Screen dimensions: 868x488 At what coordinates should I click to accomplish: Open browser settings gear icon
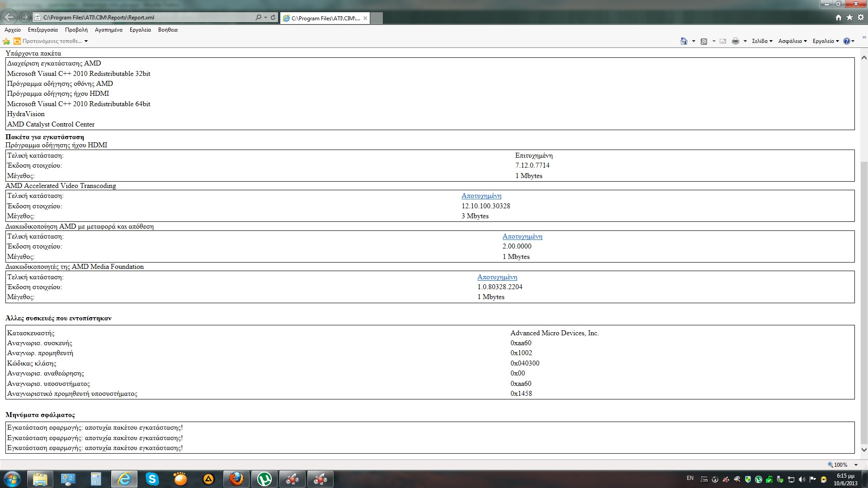pos(860,17)
